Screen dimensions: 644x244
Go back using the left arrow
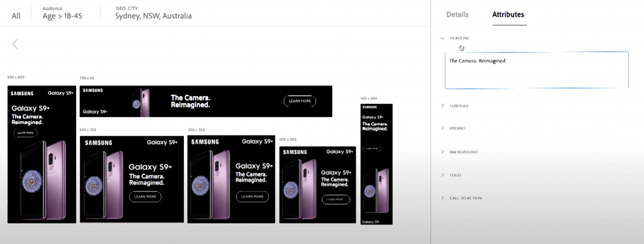point(15,44)
